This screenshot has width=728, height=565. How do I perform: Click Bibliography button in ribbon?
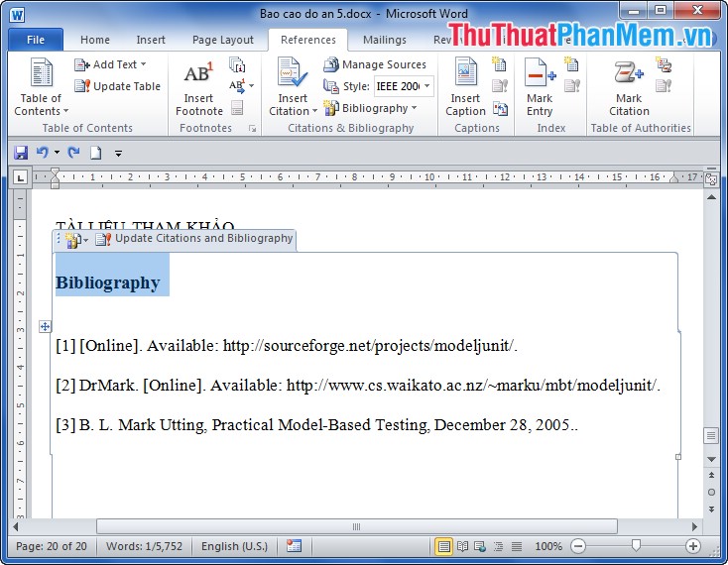pyautogui.click(x=370, y=108)
